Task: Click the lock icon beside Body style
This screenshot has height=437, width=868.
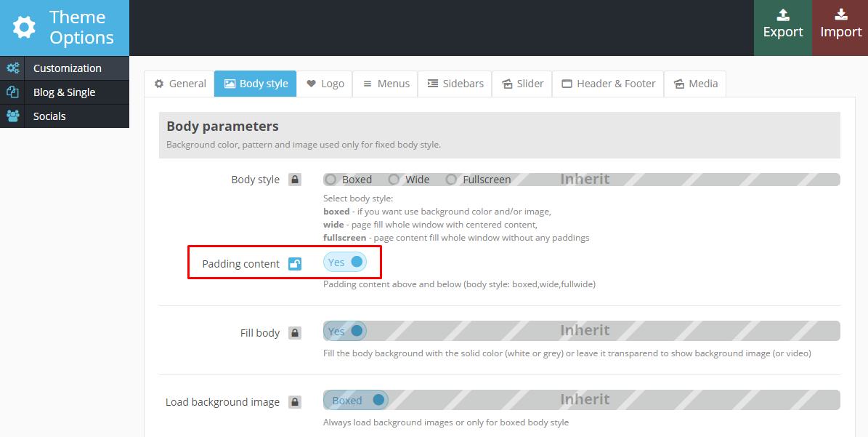Action: click(x=295, y=180)
